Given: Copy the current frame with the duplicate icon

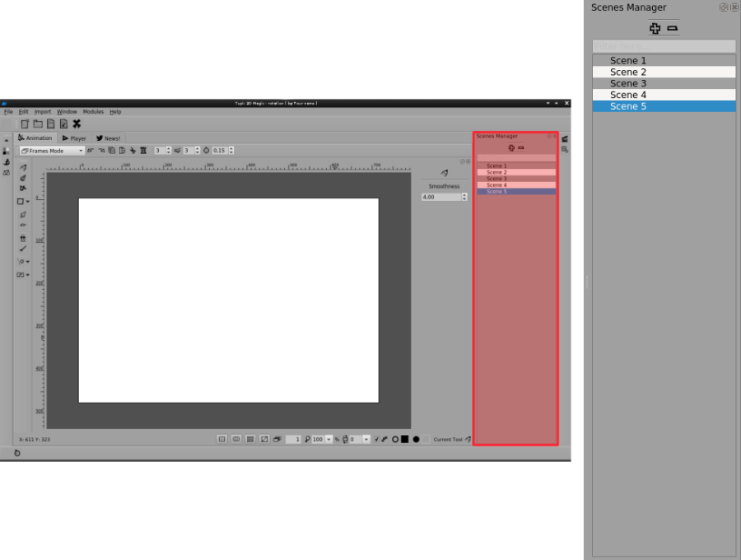Looking at the screenshot, I should tap(111, 151).
